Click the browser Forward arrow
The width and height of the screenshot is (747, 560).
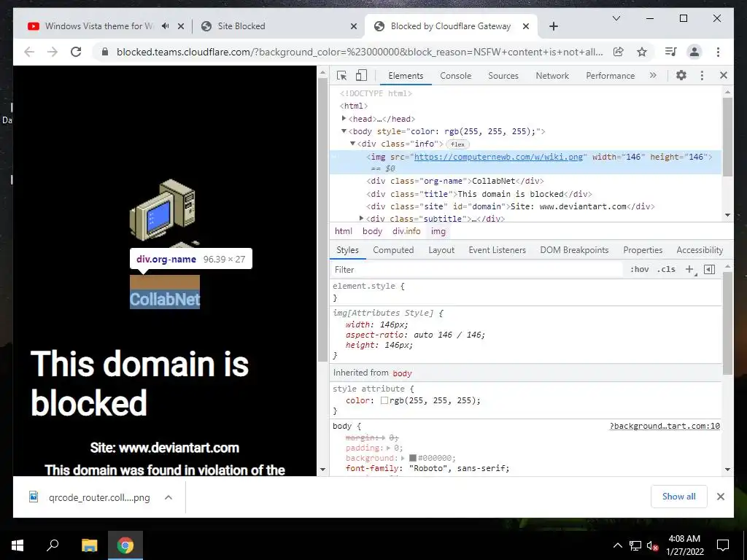pyautogui.click(x=53, y=52)
